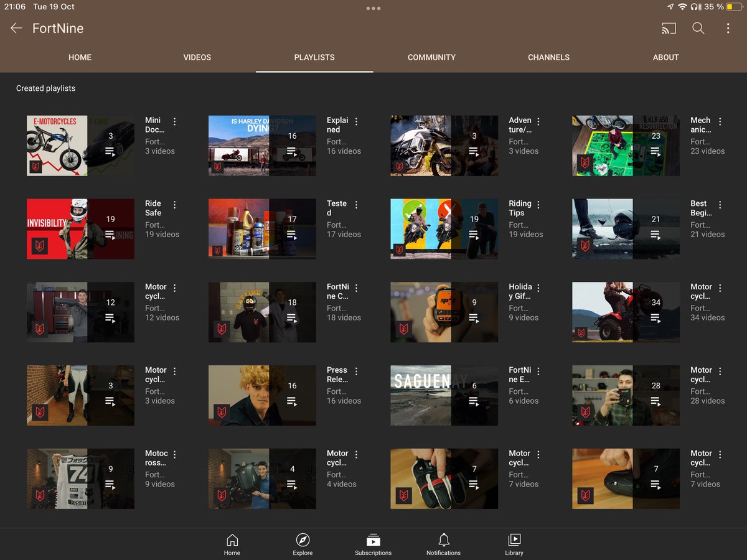
Task: Open the channel overflow menu in header
Action: click(728, 28)
